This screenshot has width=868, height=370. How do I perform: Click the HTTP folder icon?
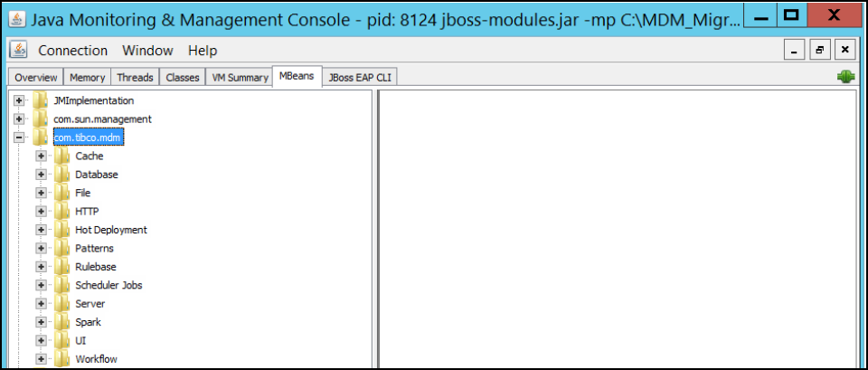click(62, 211)
